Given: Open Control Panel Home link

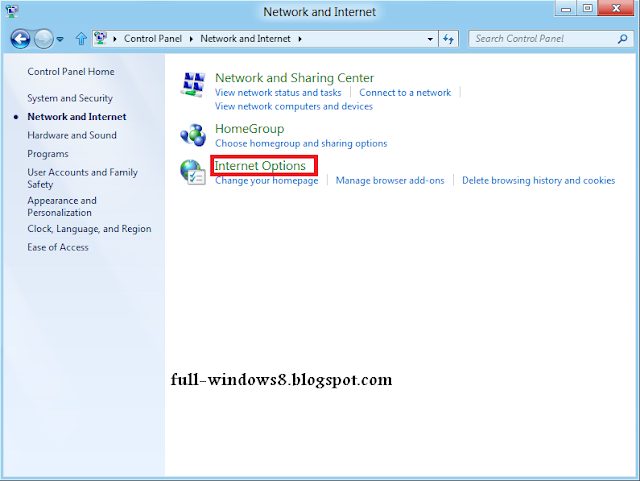Looking at the screenshot, I should coord(71,71).
